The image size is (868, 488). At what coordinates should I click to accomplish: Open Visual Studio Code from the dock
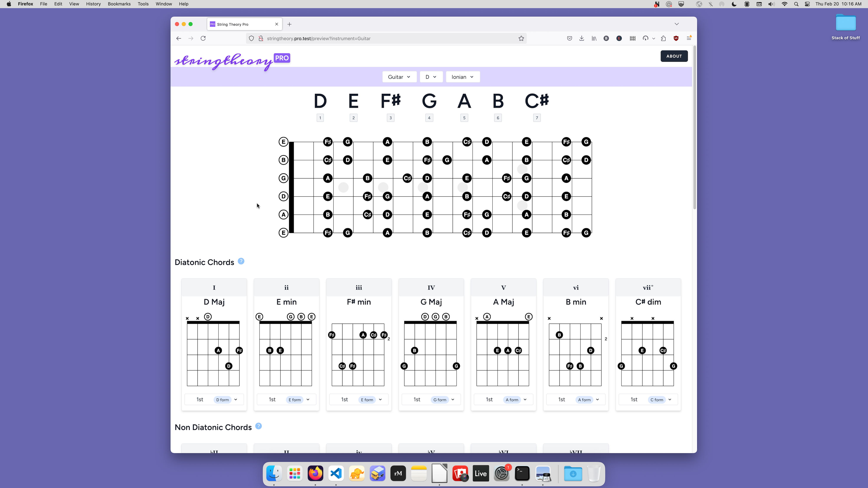point(336,473)
